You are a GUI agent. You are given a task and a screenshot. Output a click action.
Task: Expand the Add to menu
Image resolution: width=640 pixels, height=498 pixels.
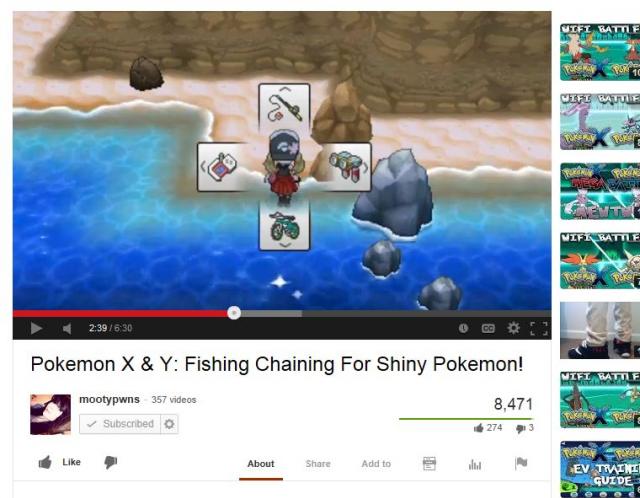(x=376, y=464)
